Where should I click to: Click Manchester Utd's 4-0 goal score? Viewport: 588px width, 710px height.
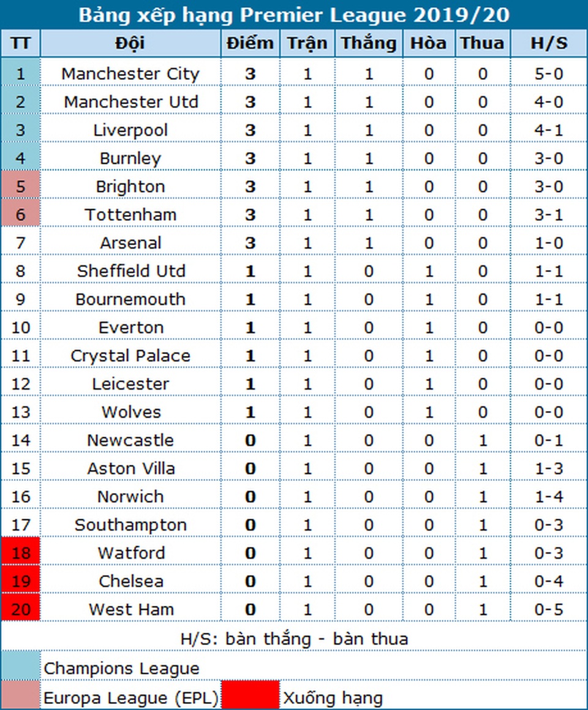[x=548, y=102]
